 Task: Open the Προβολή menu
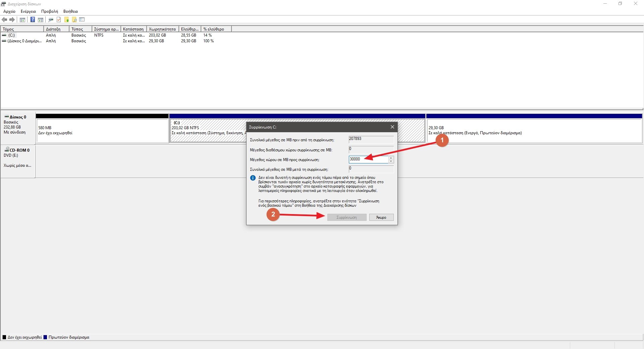(x=49, y=11)
